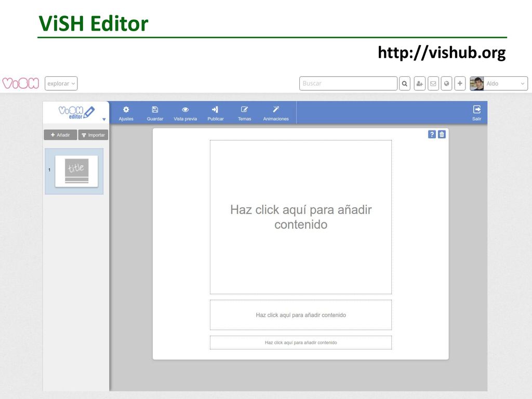Open the messages envelope icon
The image size is (532, 399).
point(433,84)
